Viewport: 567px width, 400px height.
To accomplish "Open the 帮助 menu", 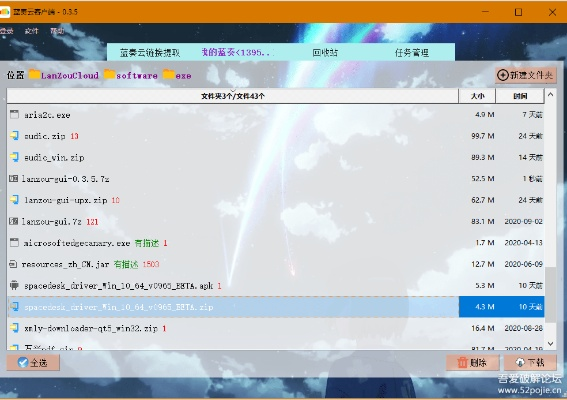I will coord(57,31).
